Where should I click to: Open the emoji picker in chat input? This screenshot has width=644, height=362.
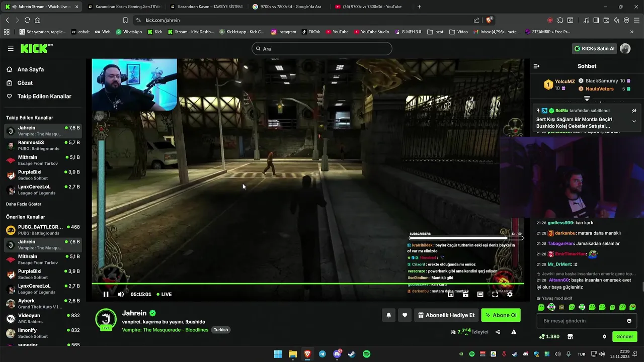pos(629,321)
